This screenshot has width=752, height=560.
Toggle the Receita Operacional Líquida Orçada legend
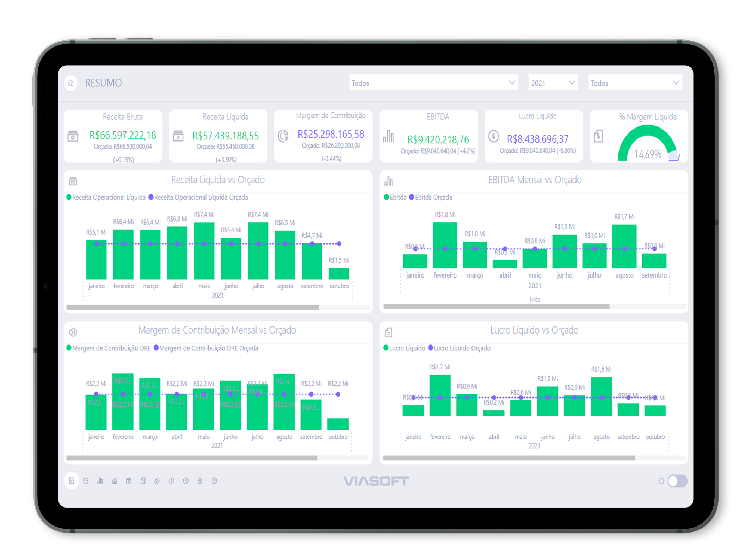point(198,197)
